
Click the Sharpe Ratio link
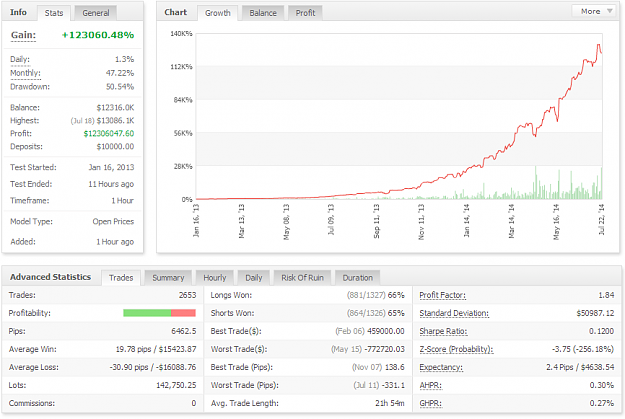443,331
